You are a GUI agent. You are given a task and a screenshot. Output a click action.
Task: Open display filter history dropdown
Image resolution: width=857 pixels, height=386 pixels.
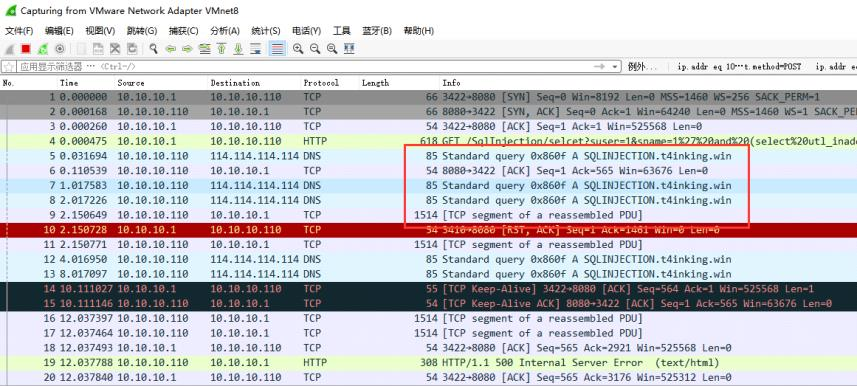pos(615,67)
